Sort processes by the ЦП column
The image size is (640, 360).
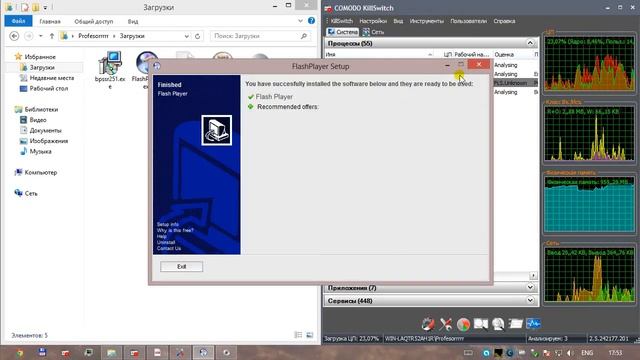coord(447,54)
